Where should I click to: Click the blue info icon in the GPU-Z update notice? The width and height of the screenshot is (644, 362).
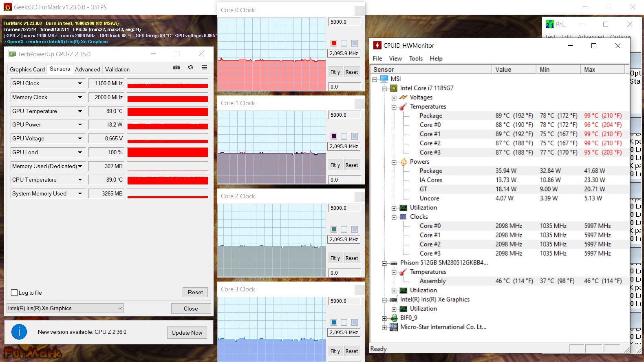tap(19, 332)
